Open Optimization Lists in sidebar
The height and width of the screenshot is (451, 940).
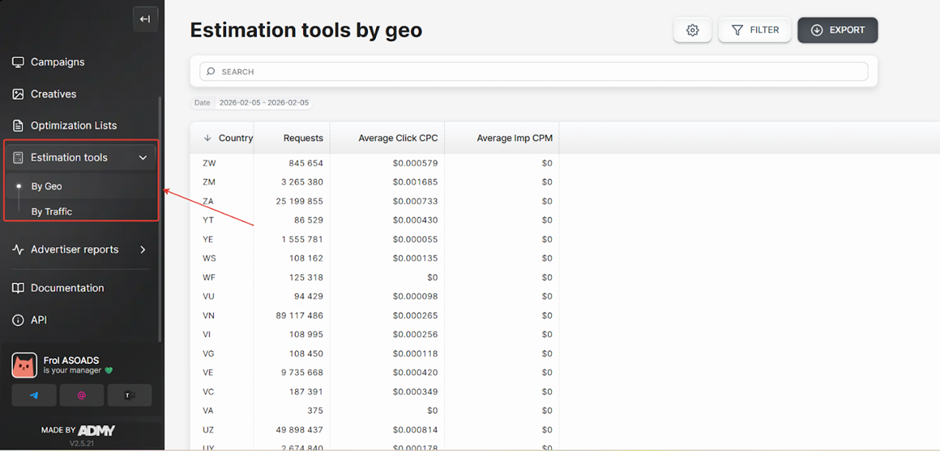(x=73, y=126)
